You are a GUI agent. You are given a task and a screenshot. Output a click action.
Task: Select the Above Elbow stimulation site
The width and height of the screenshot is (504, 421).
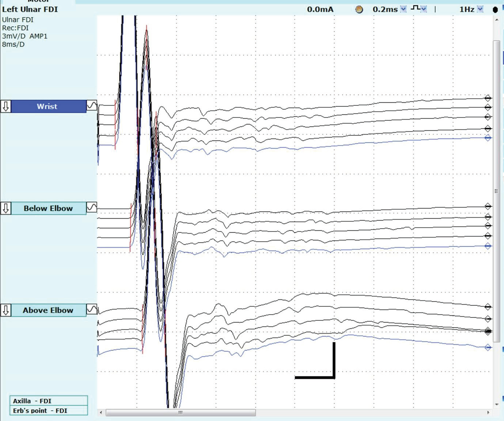pos(48,310)
